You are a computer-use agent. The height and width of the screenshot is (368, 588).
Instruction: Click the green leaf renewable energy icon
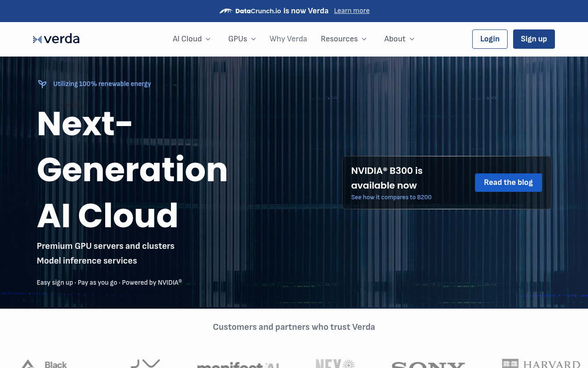[42, 84]
